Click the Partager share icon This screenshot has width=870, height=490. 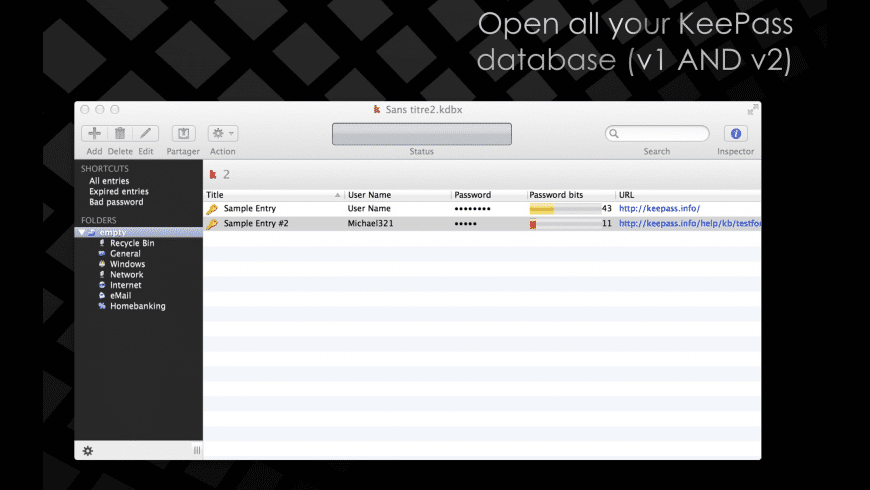click(x=183, y=133)
